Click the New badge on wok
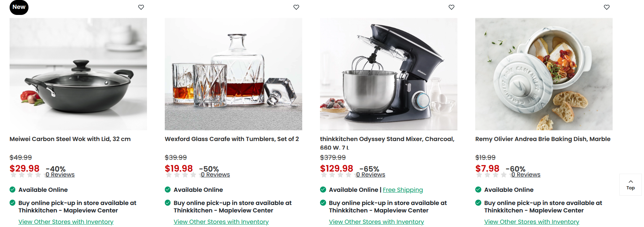 click(x=19, y=7)
